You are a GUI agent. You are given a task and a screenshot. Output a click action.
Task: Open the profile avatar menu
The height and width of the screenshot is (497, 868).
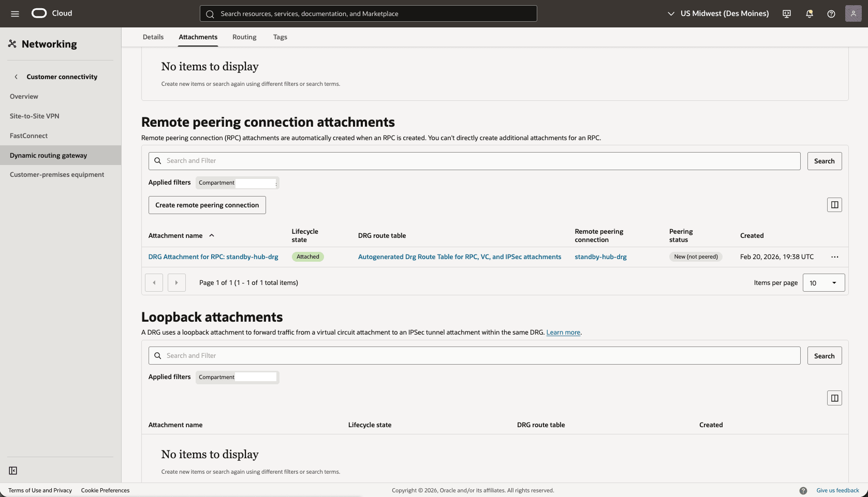coord(854,13)
